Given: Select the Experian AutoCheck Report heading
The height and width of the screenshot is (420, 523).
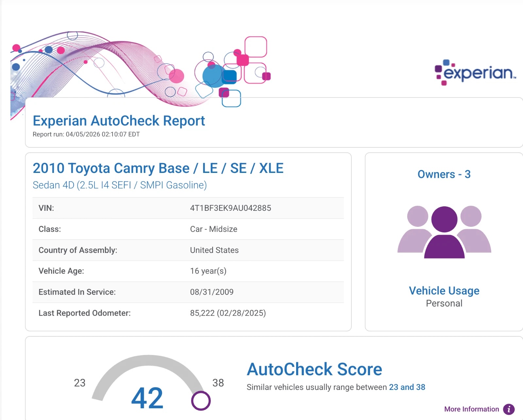Looking at the screenshot, I should pyautogui.click(x=119, y=121).
